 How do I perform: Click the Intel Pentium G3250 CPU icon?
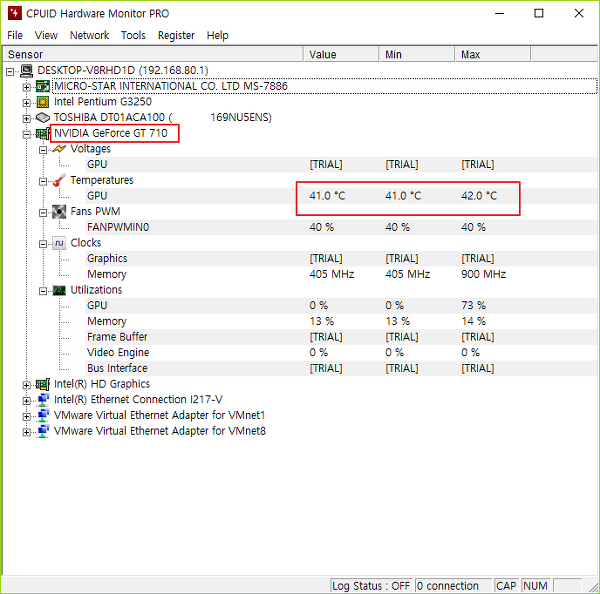point(42,102)
